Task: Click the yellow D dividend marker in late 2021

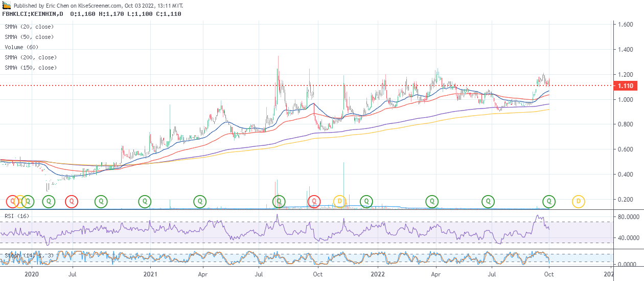Action: pos(339,202)
